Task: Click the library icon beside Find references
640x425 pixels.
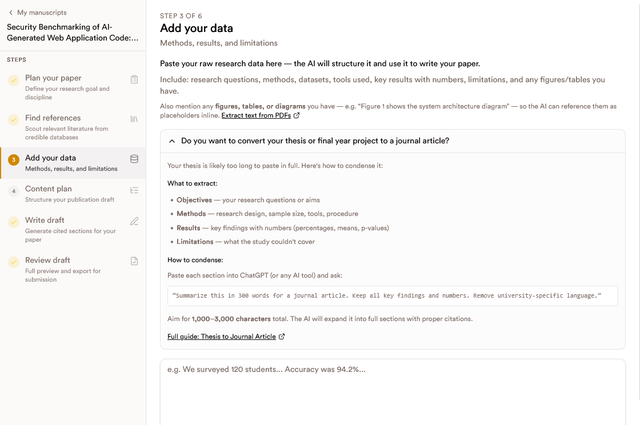Action: (x=134, y=119)
